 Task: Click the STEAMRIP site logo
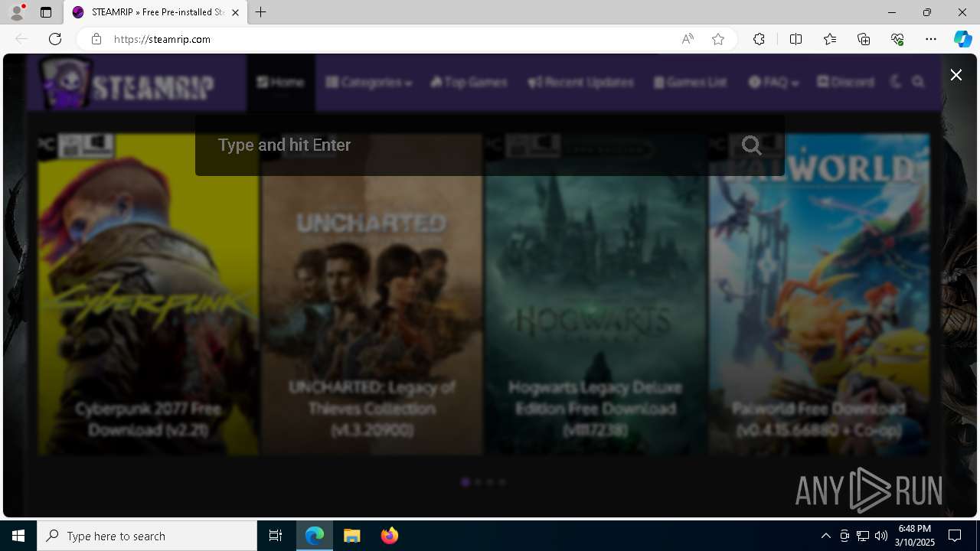128,82
